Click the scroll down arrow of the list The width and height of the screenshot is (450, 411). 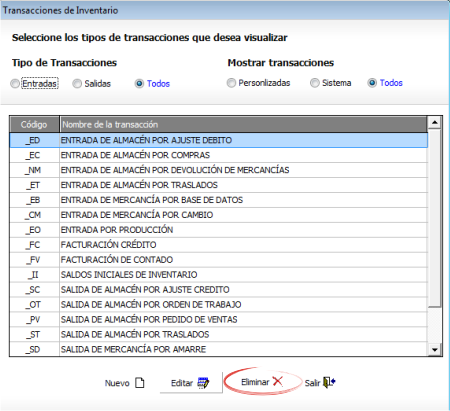[x=435, y=350]
